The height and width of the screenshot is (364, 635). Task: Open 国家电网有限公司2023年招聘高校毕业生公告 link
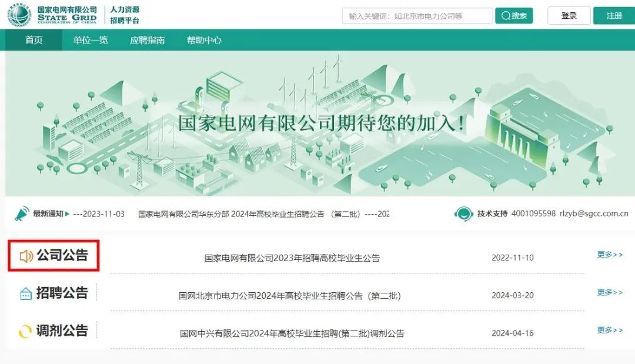point(292,258)
